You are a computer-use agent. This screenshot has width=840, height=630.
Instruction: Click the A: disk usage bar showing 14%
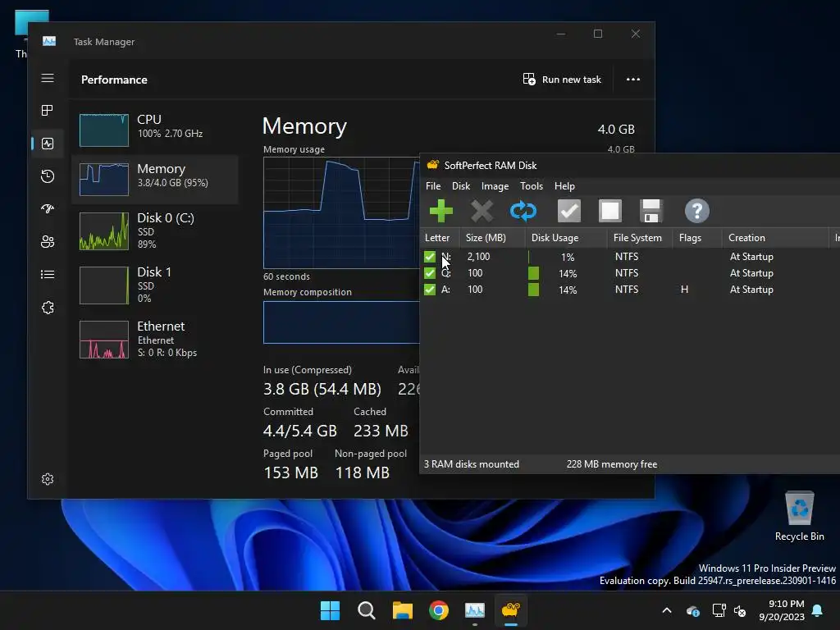click(x=566, y=290)
